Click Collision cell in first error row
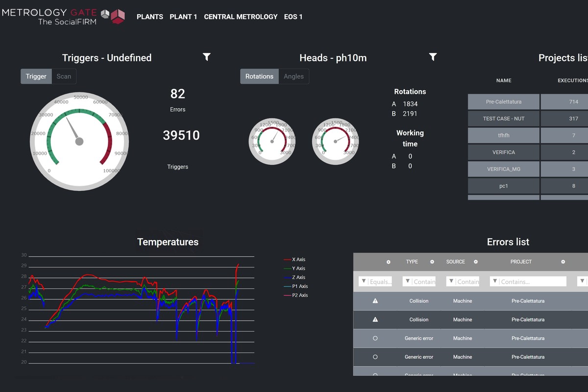Viewport: 588px width, 392px height. tap(419, 301)
